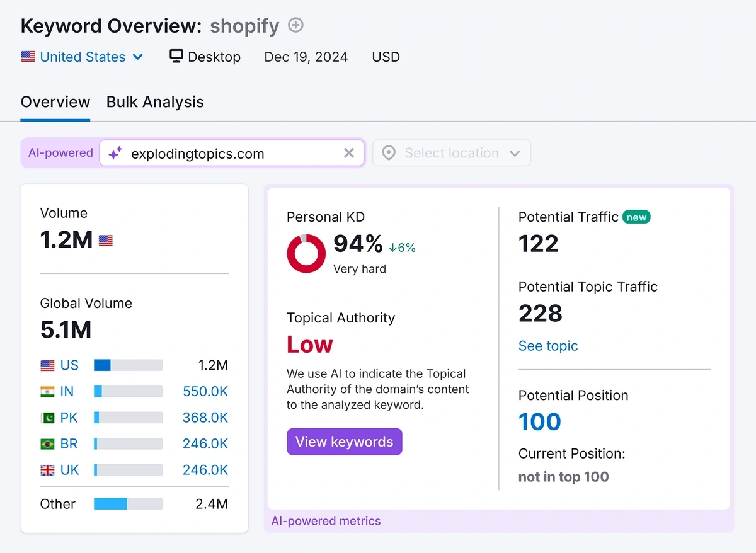756x553 pixels.
Task: Click the Brazil flag icon
Action: tap(47, 444)
